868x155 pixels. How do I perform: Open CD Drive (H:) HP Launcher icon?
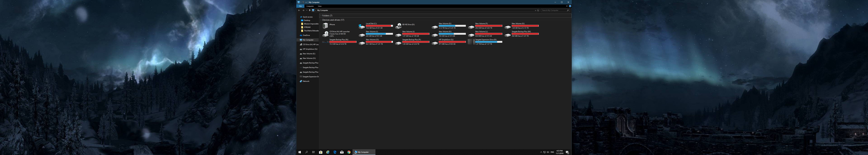[325, 34]
